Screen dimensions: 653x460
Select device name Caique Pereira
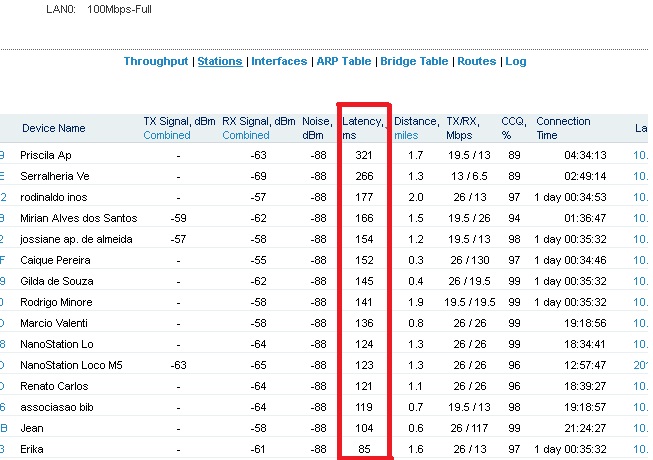pos(55,260)
